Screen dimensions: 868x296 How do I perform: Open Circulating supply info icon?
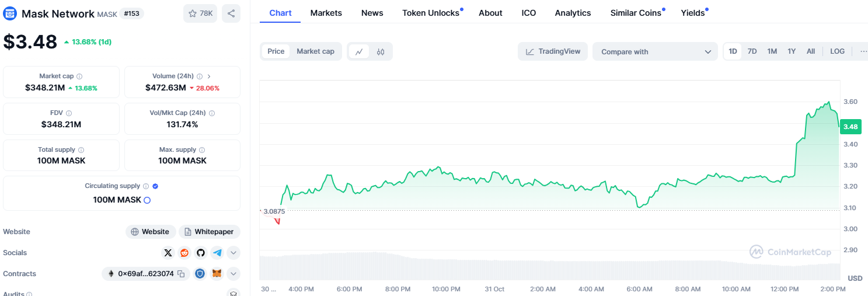pyautogui.click(x=146, y=186)
